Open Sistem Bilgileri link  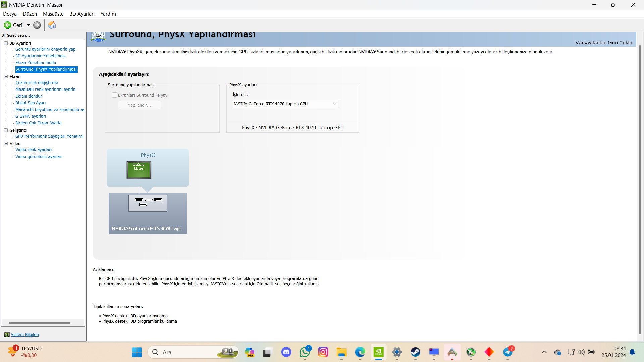pyautogui.click(x=25, y=335)
